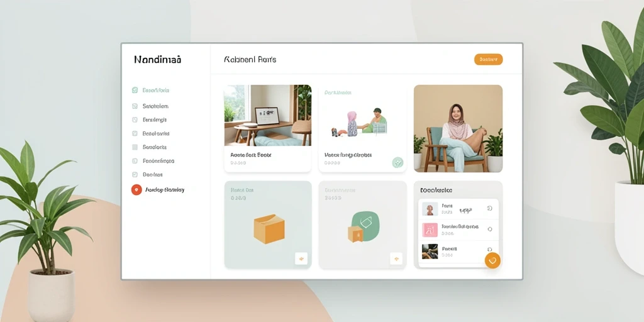
Task: Click the plus icon on green blob card
Action: 396,258
